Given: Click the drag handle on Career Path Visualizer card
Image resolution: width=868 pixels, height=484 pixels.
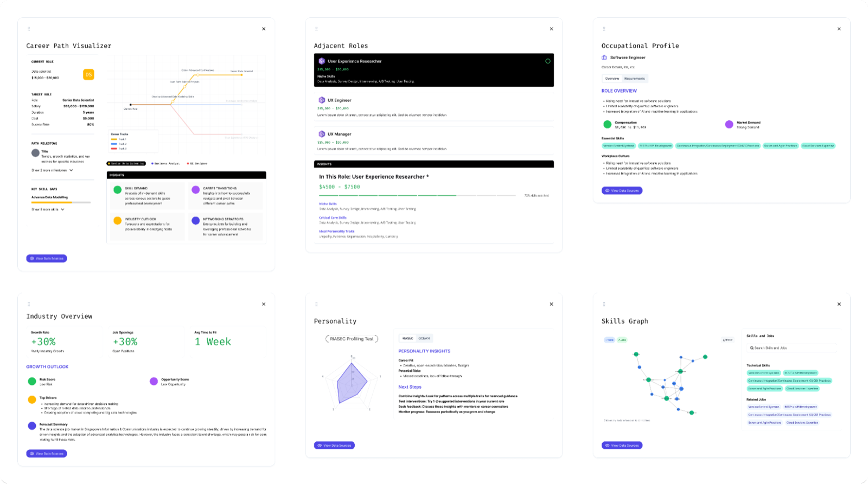Looking at the screenshot, I should (29, 29).
